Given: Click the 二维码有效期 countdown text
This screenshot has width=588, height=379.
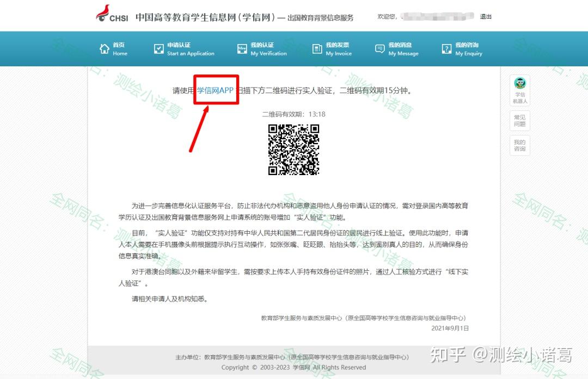Looking at the screenshot, I should coord(293,114).
